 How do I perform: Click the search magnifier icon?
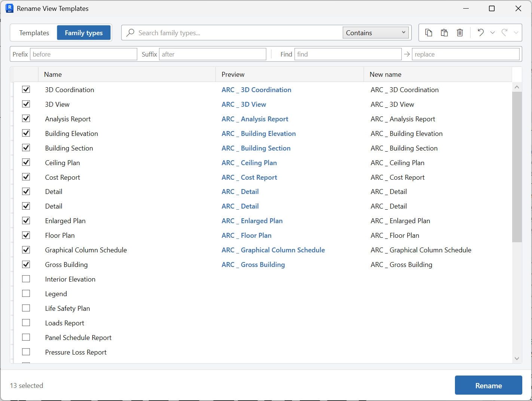[130, 33]
